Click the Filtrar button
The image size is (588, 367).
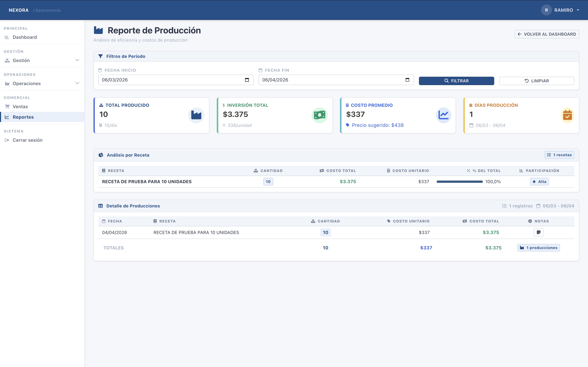point(456,81)
